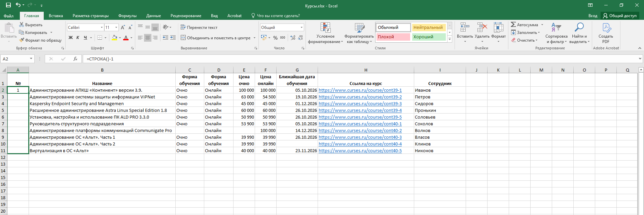
Task: Open the Заполнить fill dropdown
Action: [525, 33]
